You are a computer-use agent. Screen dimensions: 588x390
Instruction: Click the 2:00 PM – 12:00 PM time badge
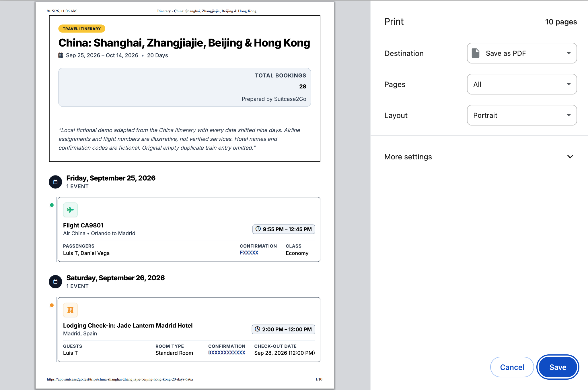[x=283, y=329]
